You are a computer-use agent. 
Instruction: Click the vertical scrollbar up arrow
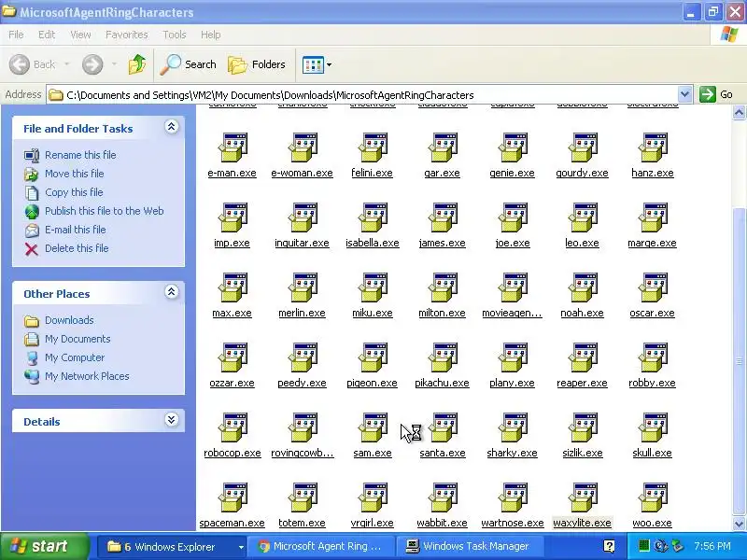(739, 113)
